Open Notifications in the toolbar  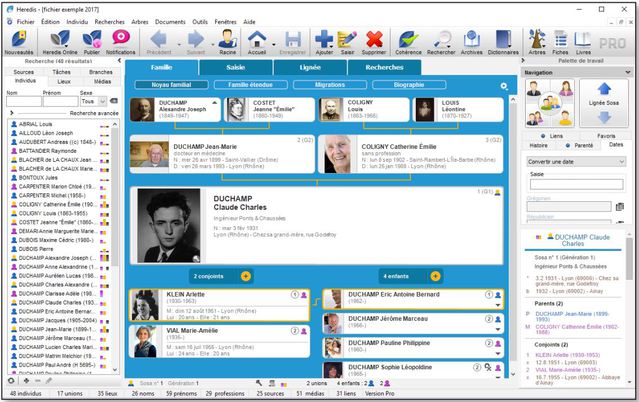click(121, 42)
